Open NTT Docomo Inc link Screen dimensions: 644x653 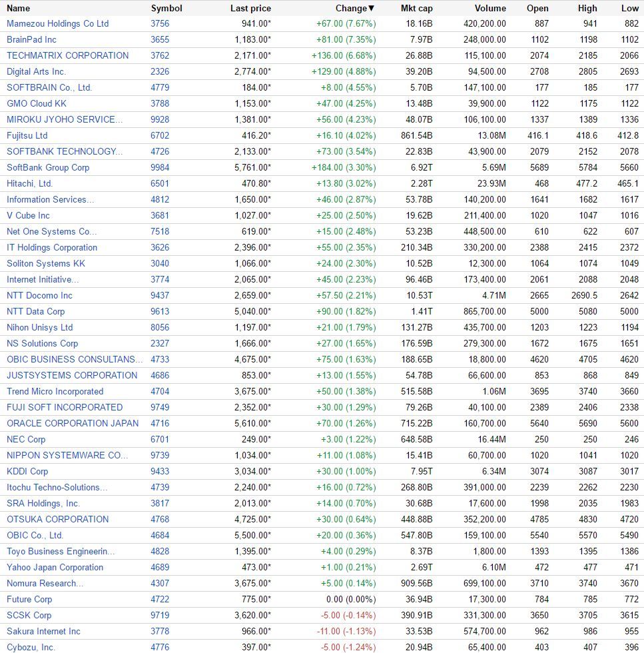point(39,295)
